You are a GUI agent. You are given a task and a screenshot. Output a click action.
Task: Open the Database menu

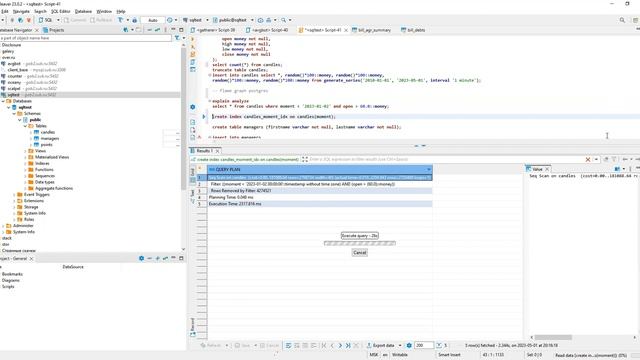(83, 11)
